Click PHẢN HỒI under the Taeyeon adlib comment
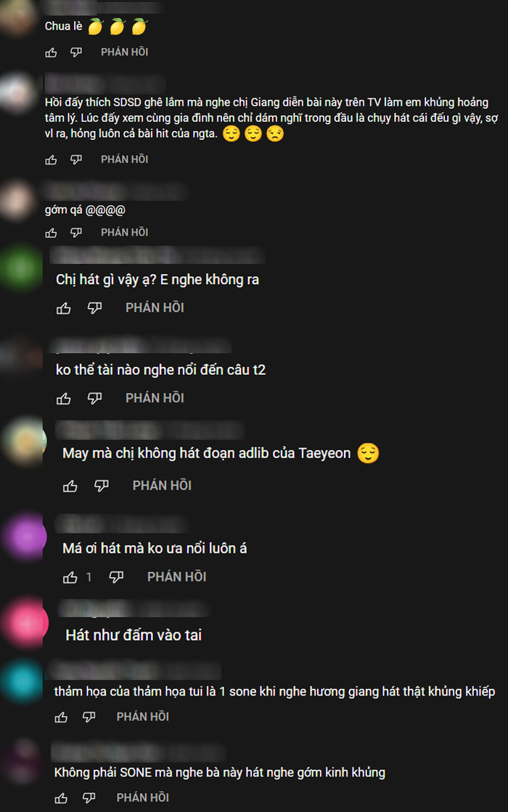Image resolution: width=508 pixels, height=812 pixels. 162,486
